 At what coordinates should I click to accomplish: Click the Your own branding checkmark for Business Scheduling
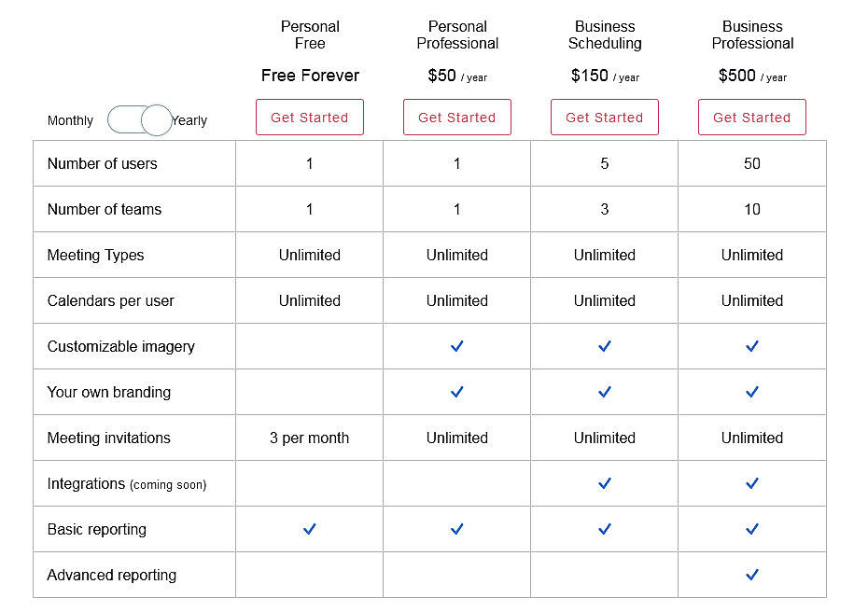pyautogui.click(x=604, y=392)
